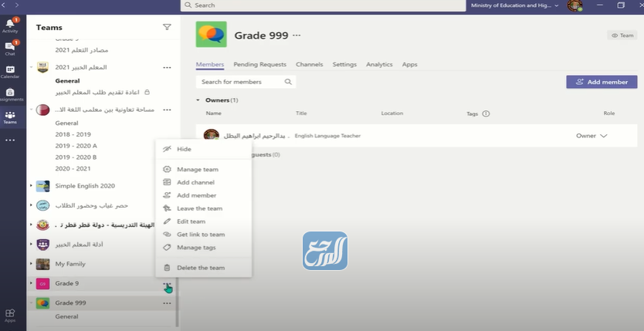Choose Edit team from context menu
The height and width of the screenshot is (331, 644).
[203, 221]
